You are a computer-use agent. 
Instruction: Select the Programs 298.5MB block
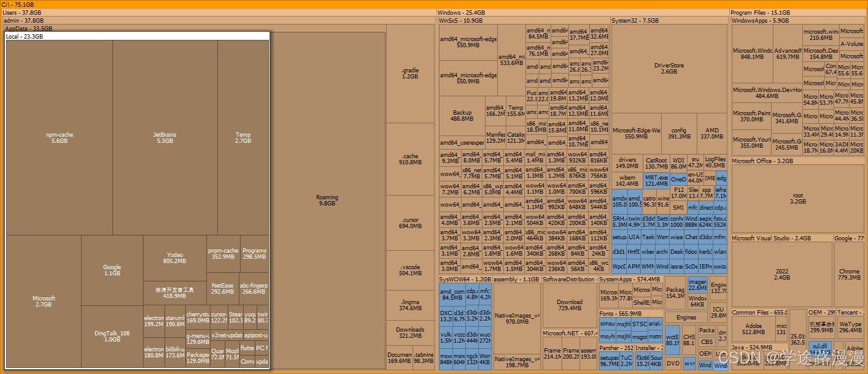(254, 254)
